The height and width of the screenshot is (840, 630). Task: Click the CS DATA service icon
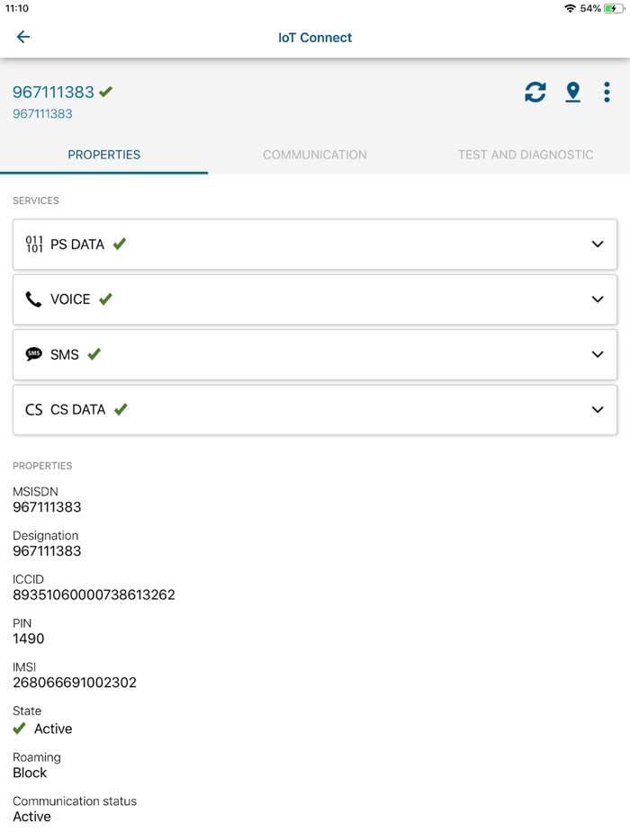33,409
